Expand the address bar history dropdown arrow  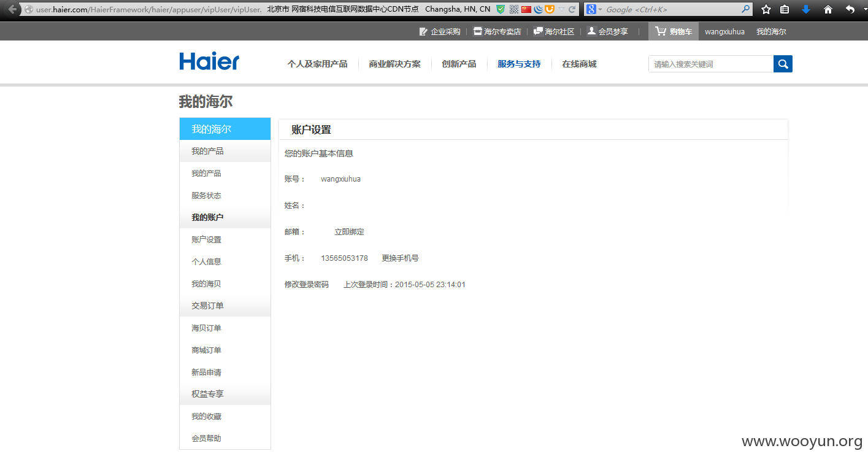(561, 9)
